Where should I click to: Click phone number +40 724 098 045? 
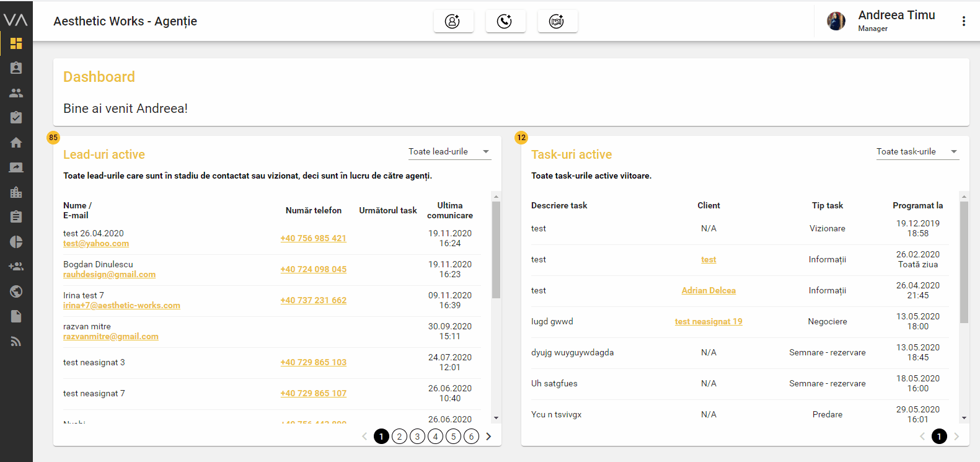pos(313,270)
